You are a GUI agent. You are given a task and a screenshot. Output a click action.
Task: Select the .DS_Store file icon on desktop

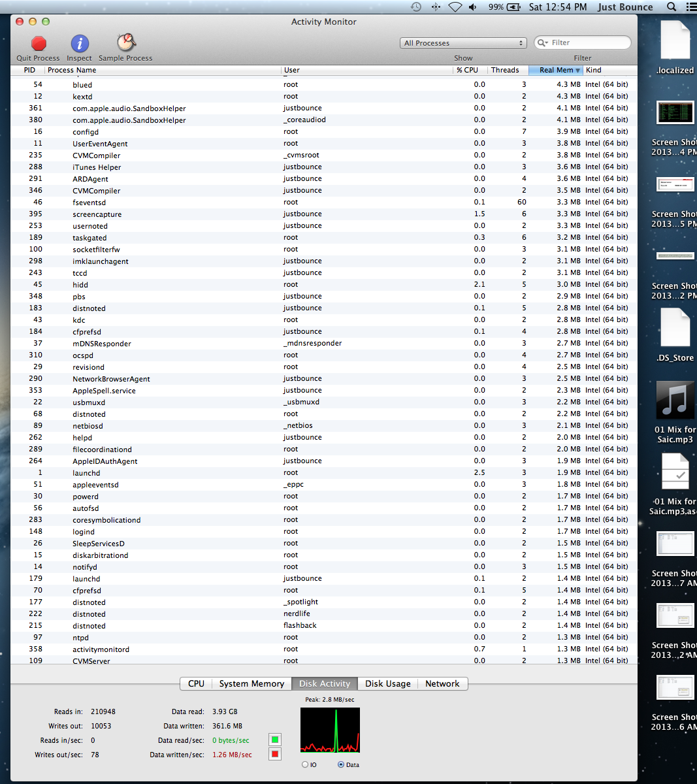tap(675, 328)
